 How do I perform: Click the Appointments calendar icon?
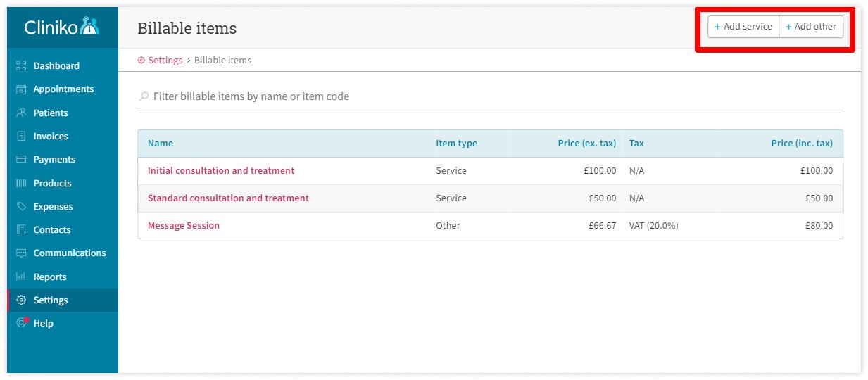tap(21, 89)
